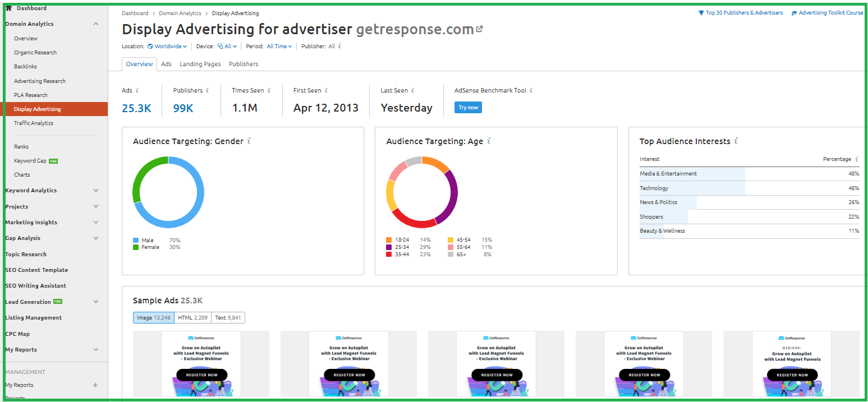The width and height of the screenshot is (868, 402).
Task: Click the red 35-44 age legend swatch
Action: coord(389,255)
